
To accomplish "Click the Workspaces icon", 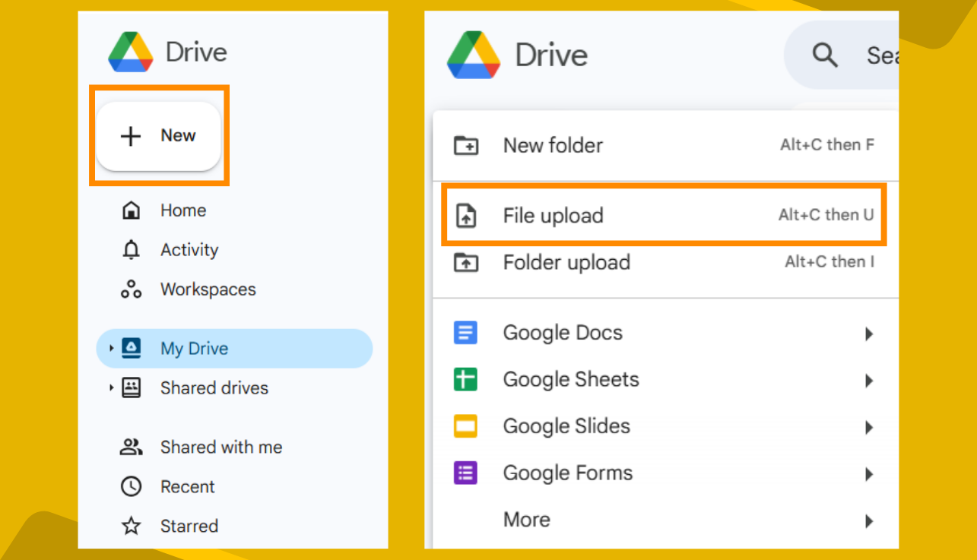I will (132, 289).
